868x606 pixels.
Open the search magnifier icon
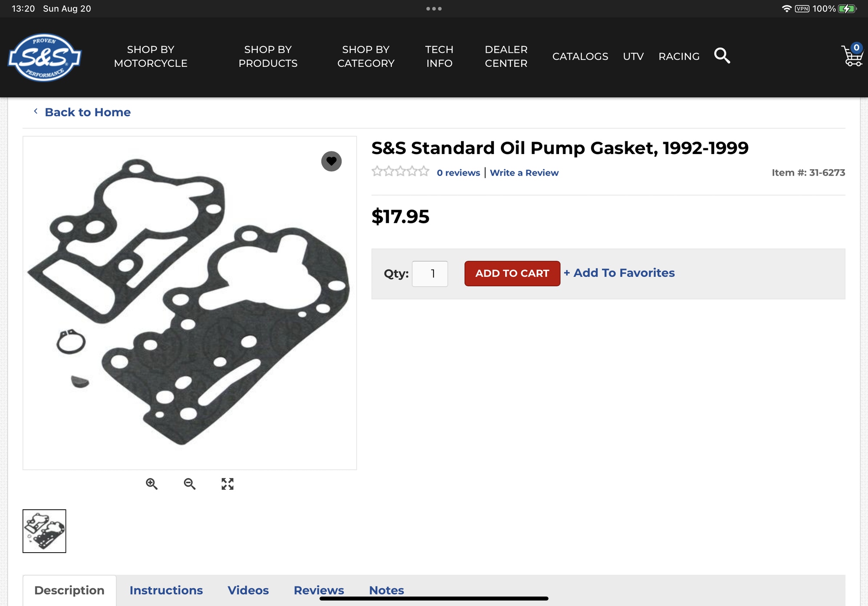(x=722, y=56)
